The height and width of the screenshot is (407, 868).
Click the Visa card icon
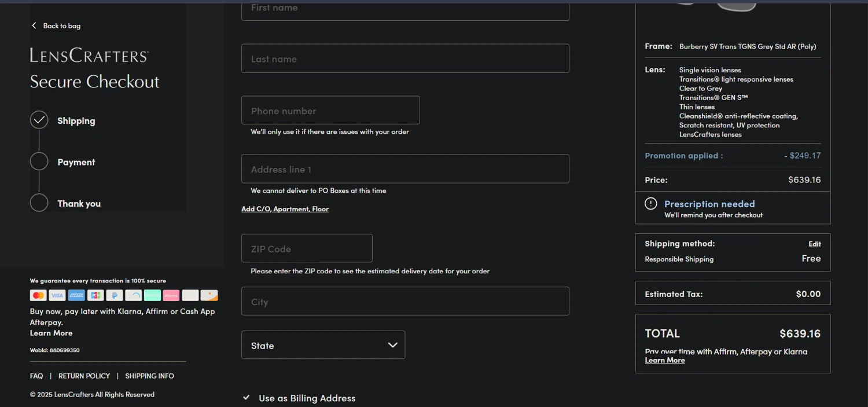point(57,295)
